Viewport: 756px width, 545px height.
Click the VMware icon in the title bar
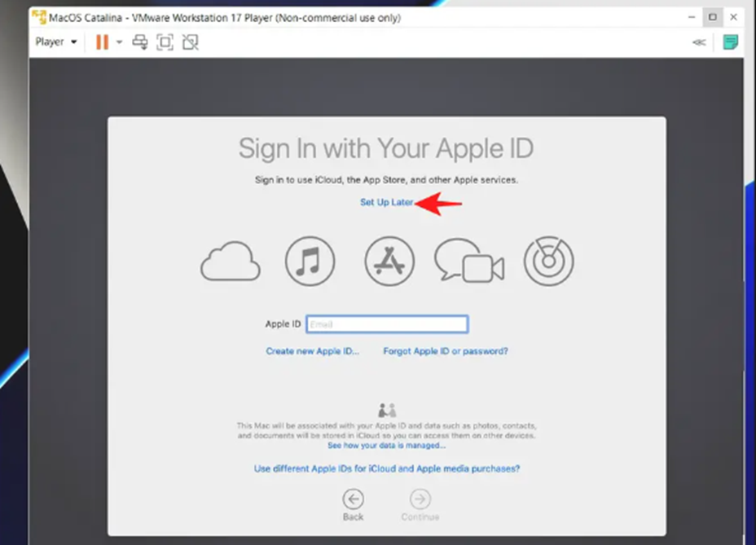click(x=39, y=17)
